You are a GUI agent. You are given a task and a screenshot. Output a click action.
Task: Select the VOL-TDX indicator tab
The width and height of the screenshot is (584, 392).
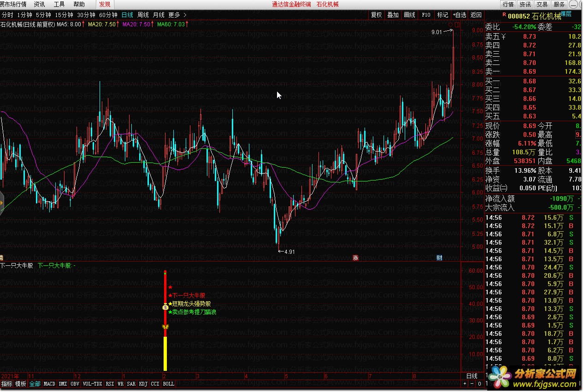click(x=93, y=384)
